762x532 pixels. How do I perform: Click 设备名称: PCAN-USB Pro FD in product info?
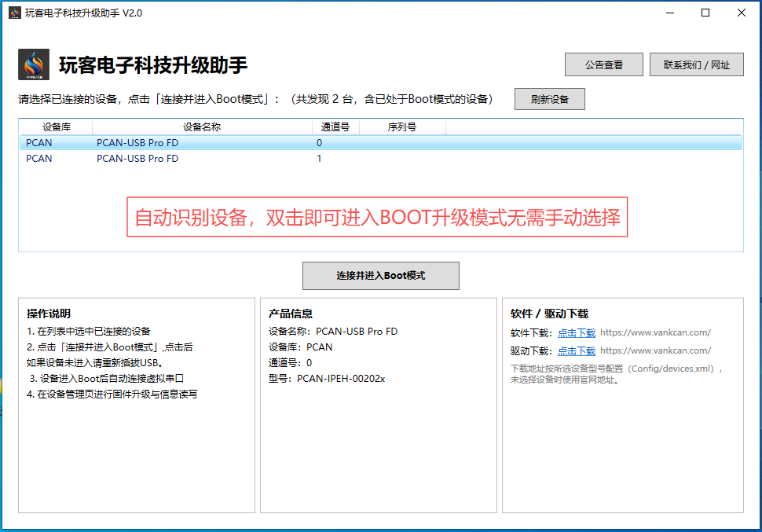(x=333, y=331)
